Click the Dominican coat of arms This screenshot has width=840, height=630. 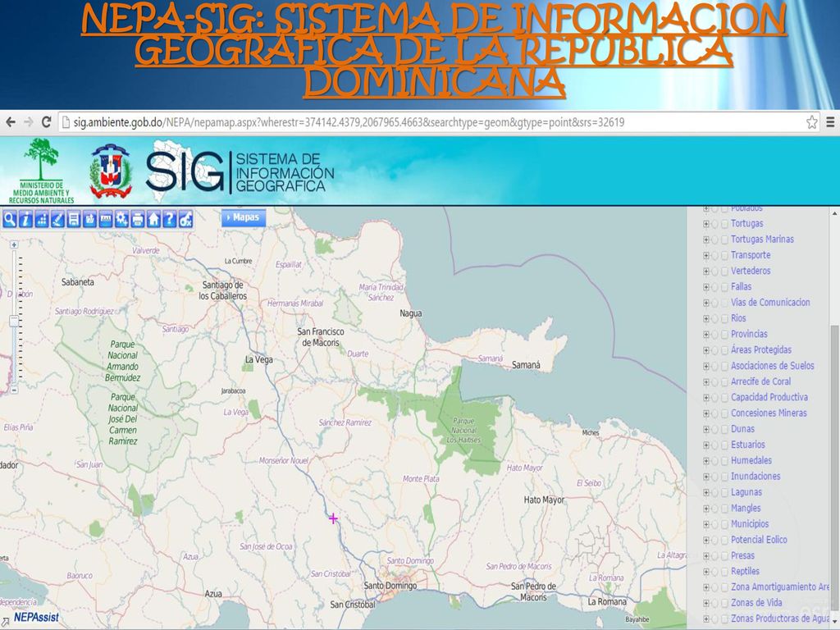click(x=111, y=171)
